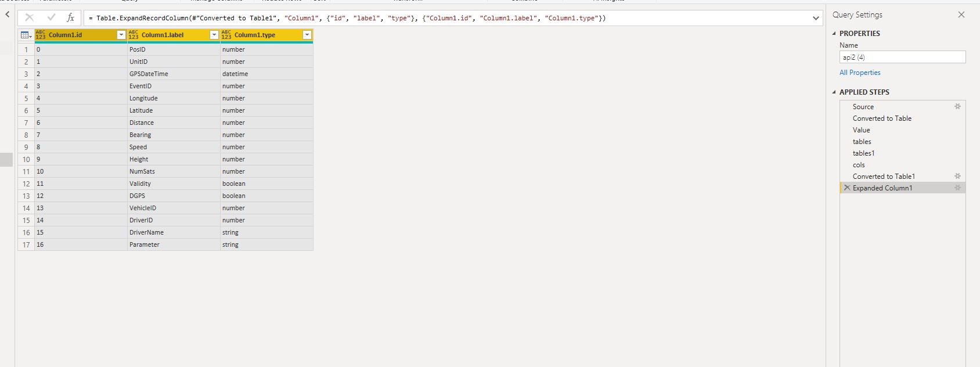Image resolution: width=980 pixels, height=367 pixels.
Task: Change data type icon of Column1.type
Action: [226, 35]
